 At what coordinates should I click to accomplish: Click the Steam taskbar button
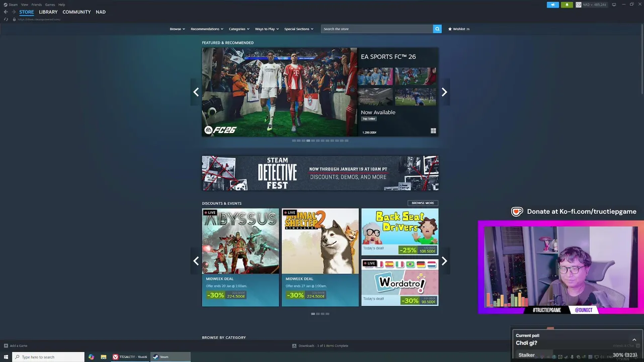coord(171,357)
